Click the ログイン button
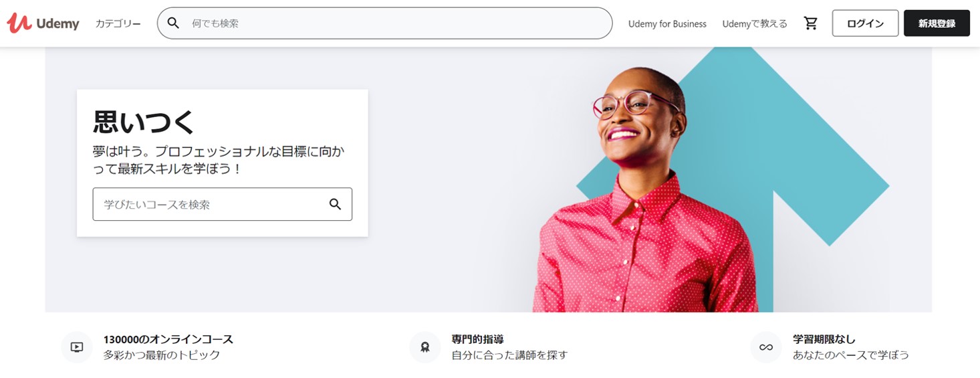 (865, 23)
